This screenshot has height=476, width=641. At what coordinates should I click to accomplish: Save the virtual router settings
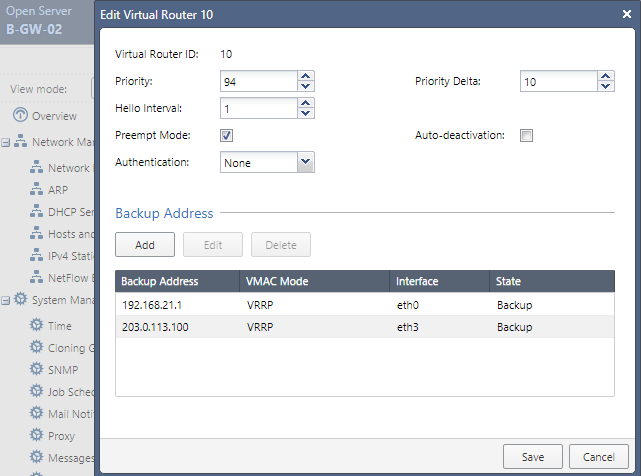pyautogui.click(x=533, y=456)
